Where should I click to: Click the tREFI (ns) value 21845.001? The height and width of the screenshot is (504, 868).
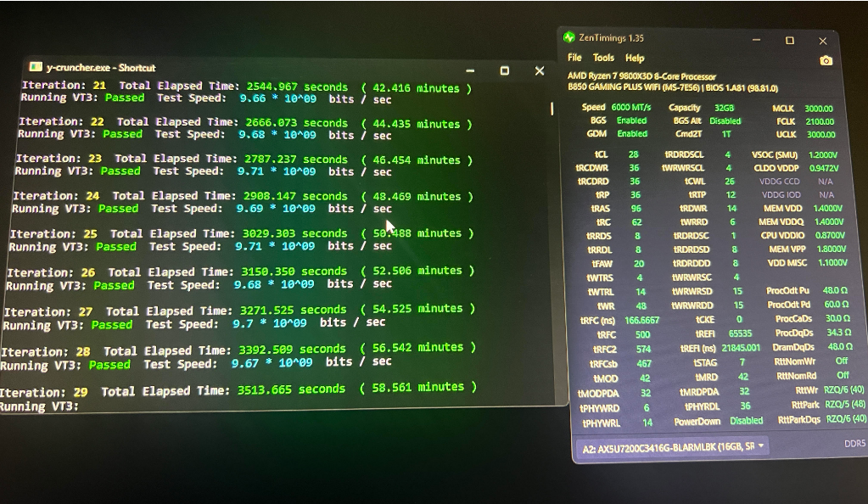[742, 348]
